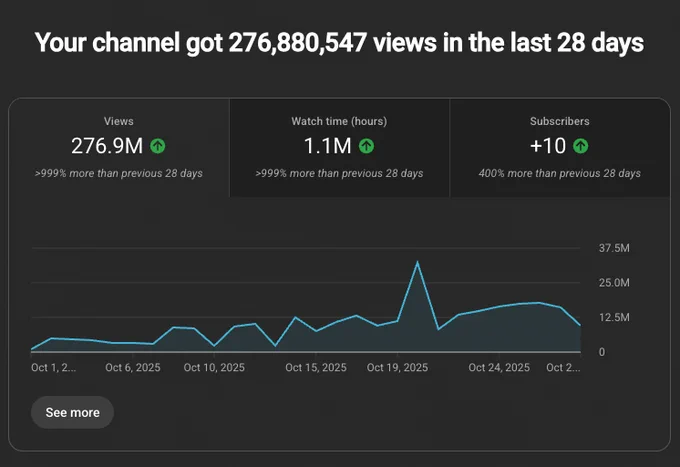Click the truncated 'Oct 1, 2...' axis label
Screen dimensions: 680x467
(x=53, y=368)
